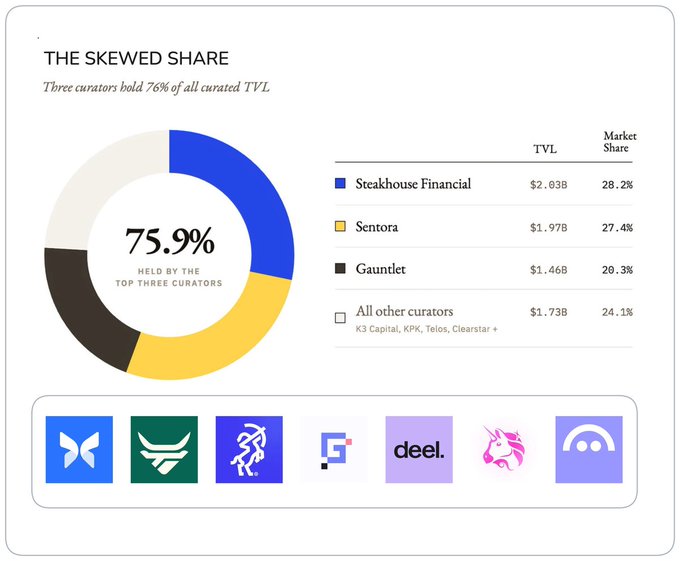Click the 27.4% market share value
The width and height of the screenshot is (680, 561).
(617, 228)
